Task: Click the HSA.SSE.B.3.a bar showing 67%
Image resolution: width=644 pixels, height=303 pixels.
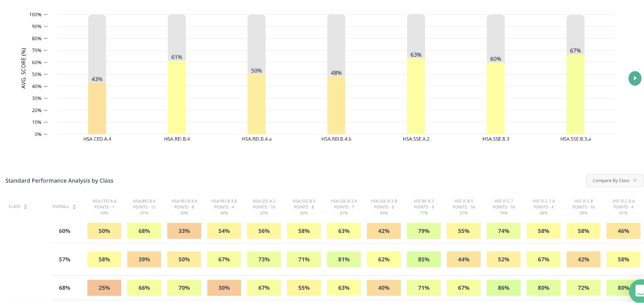Action: click(x=575, y=94)
